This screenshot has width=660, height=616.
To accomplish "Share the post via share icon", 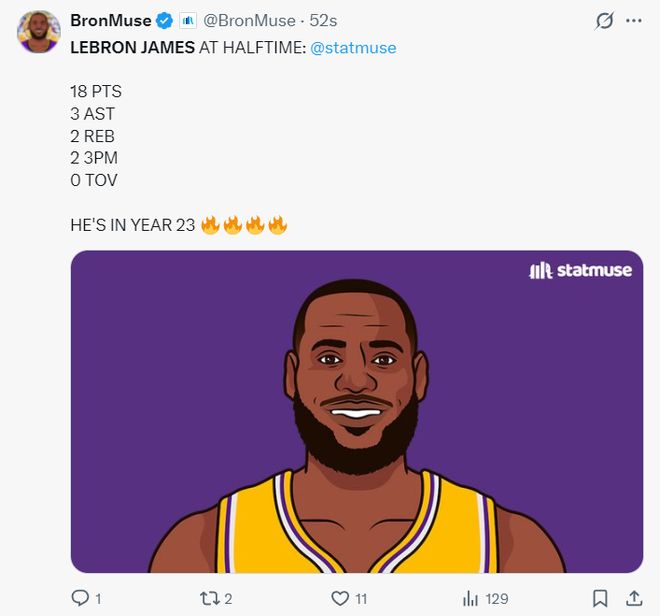I will click(632, 598).
